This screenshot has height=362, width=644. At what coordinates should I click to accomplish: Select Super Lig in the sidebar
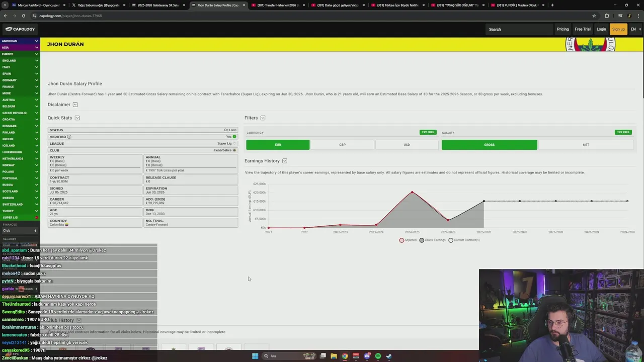20,218
